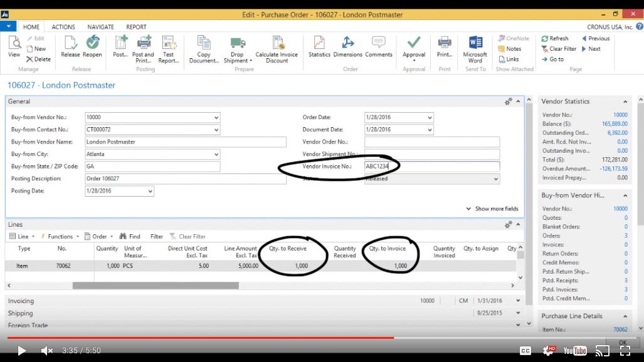Refresh the page

554,38
